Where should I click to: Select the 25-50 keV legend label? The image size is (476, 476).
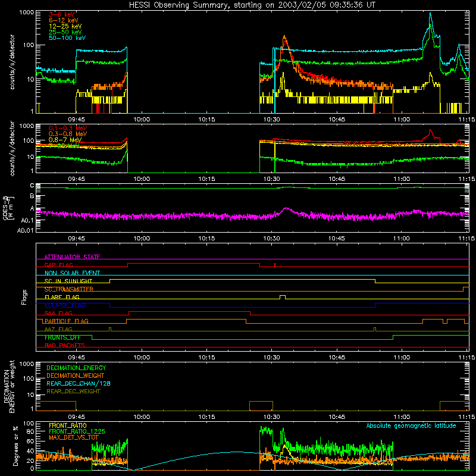coord(65,32)
